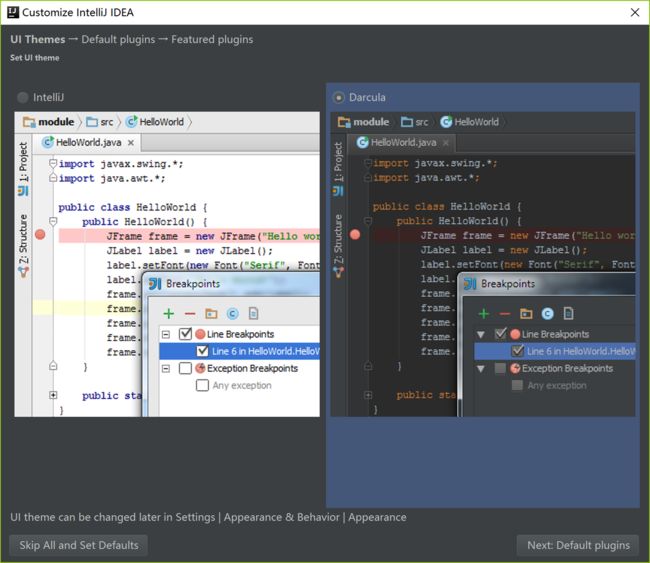Click HelloWorld class icon in Darcula preview breadcrumb

point(446,121)
